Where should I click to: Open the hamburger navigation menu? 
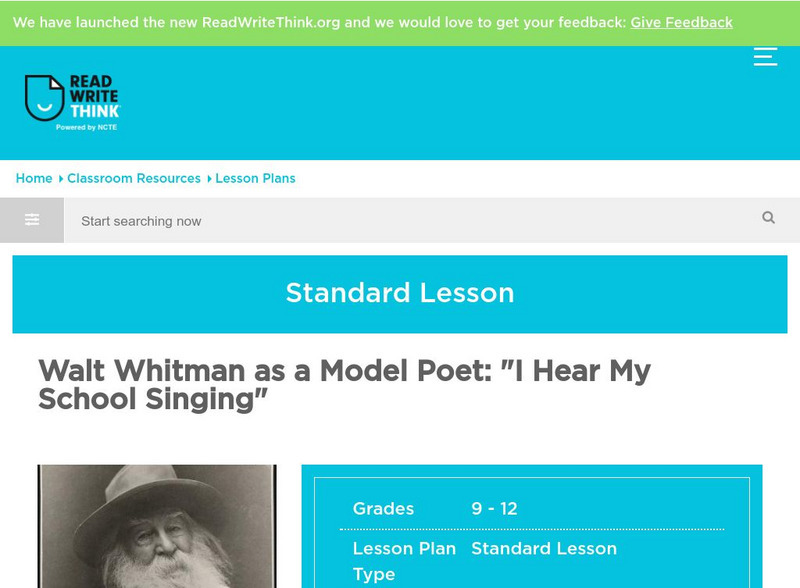point(765,57)
